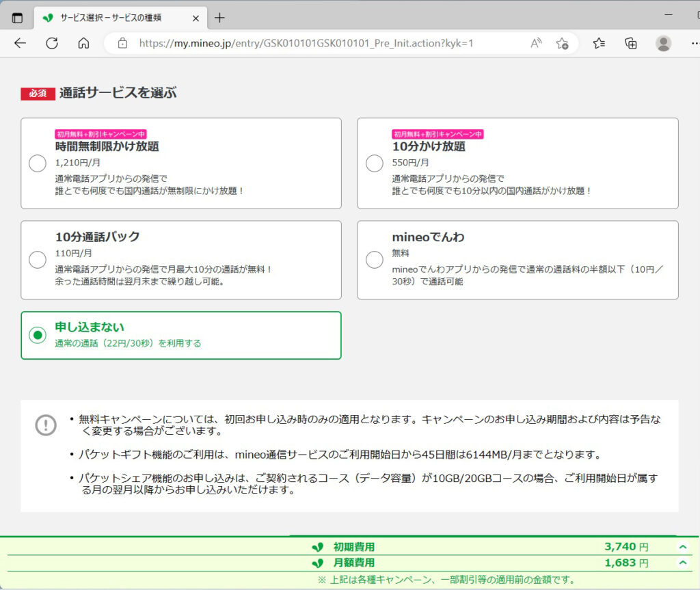
Task: Open browser settings and more menu
Action: pos(695,43)
